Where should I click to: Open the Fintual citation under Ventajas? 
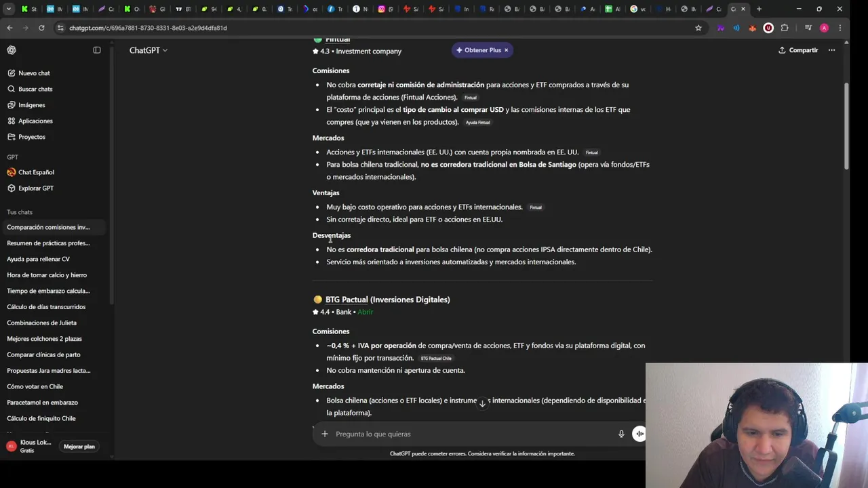click(536, 207)
